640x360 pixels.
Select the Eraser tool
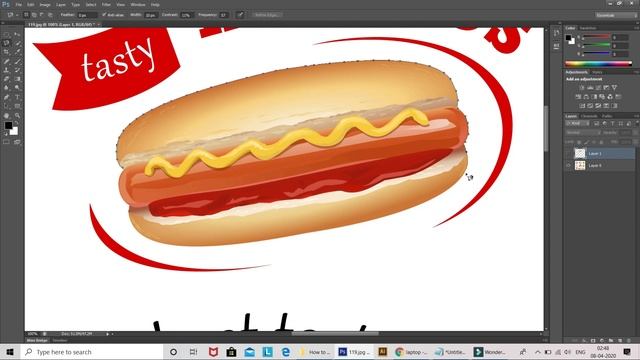tap(7, 79)
